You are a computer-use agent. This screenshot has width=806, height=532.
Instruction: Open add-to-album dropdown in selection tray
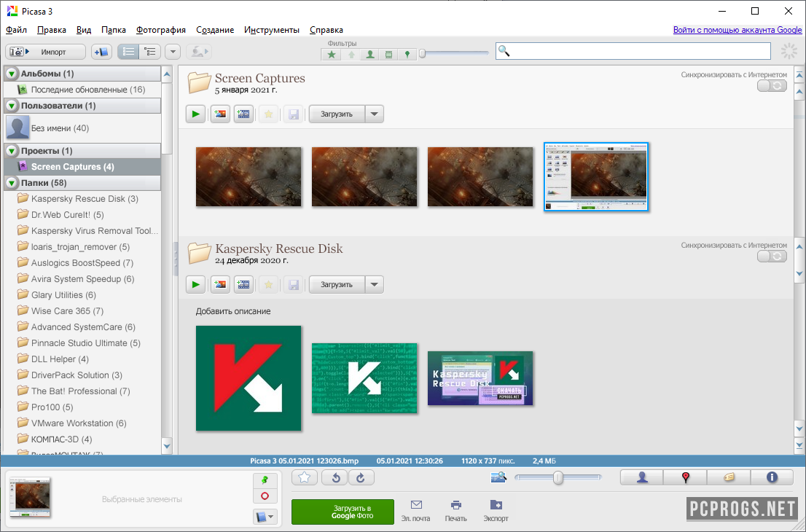click(265, 517)
